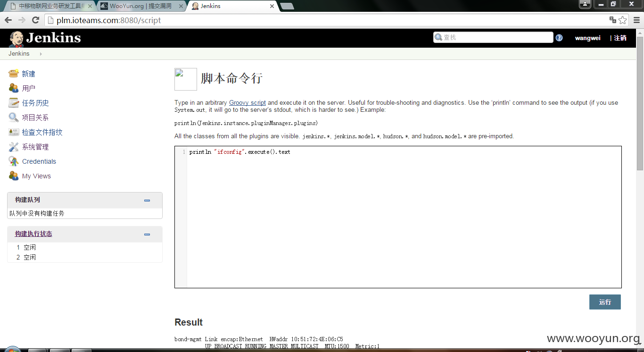Open the Windows Start button

tap(12, 350)
